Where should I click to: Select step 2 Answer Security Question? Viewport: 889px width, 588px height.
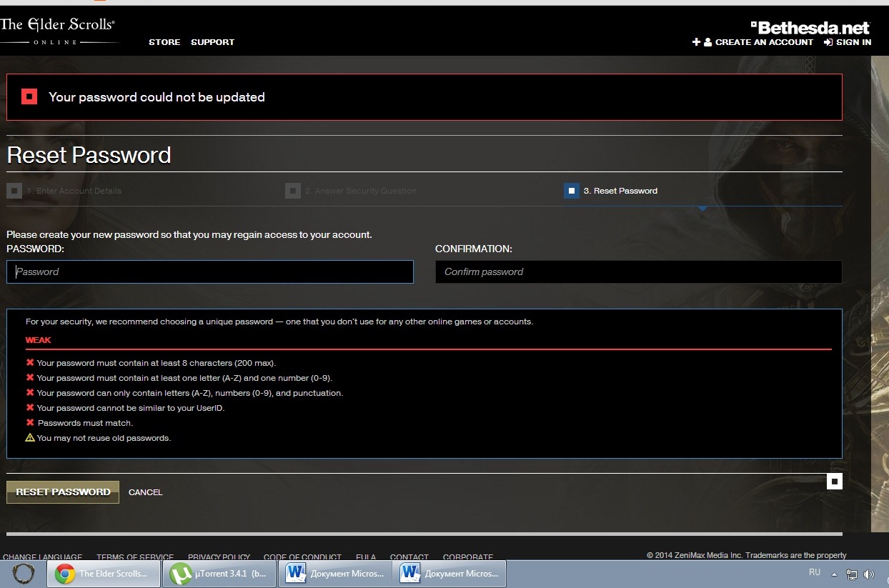351,191
